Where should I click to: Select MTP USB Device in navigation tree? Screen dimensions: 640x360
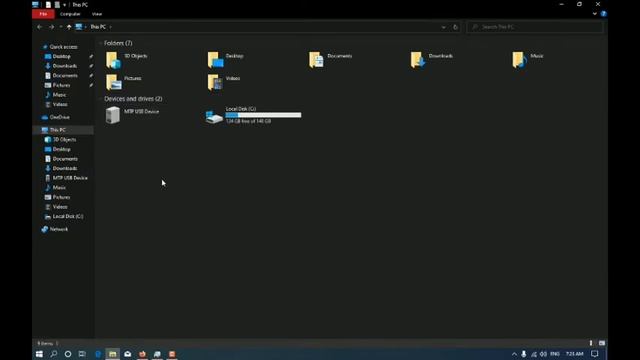click(x=70, y=178)
